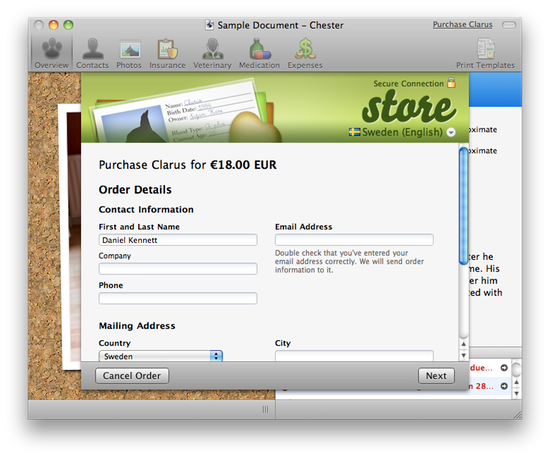550x458 pixels.
Task: Click the 'Contact Information' heading
Action: click(146, 209)
